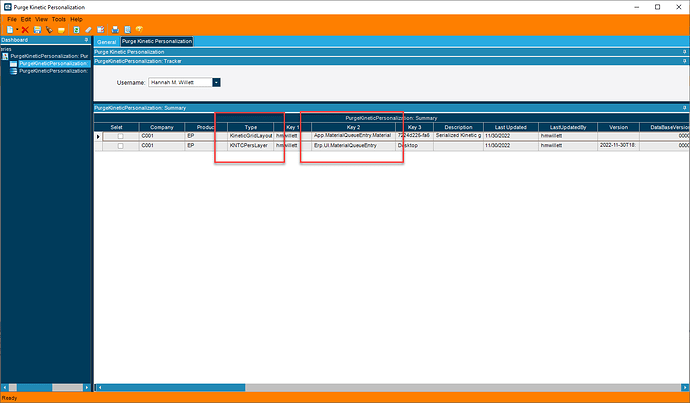
Task: Pin the Dashboard tree panel
Action: click(x=86, y=40)
